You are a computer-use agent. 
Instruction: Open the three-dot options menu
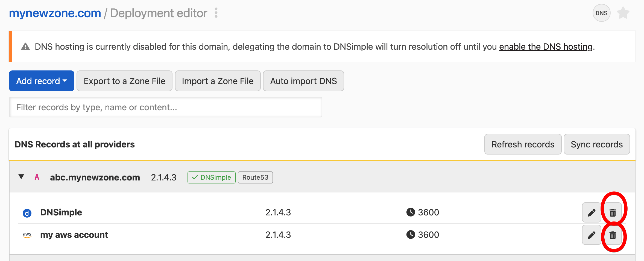click(216, 13)
